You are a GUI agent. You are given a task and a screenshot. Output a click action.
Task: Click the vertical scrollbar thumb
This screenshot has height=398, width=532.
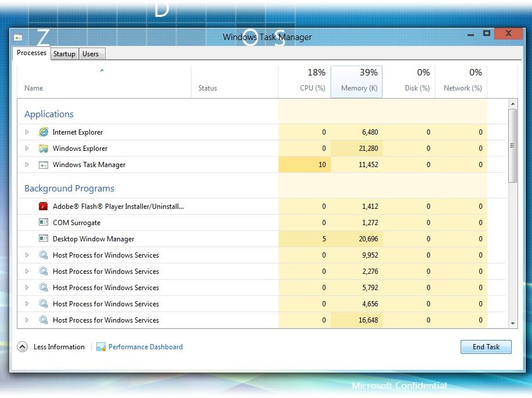coord(513,146)
